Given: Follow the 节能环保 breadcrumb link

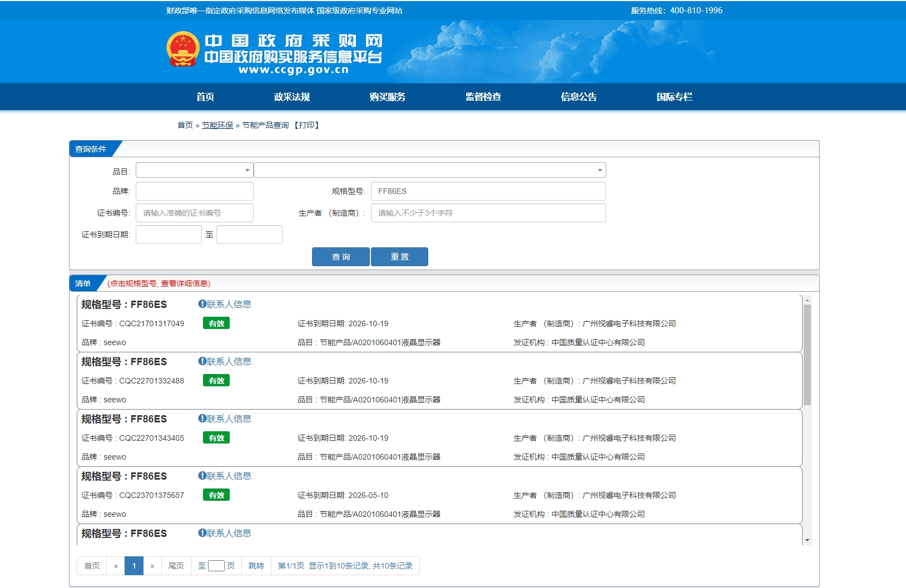Looking at the screenshot, I should [x=217, y=125].
